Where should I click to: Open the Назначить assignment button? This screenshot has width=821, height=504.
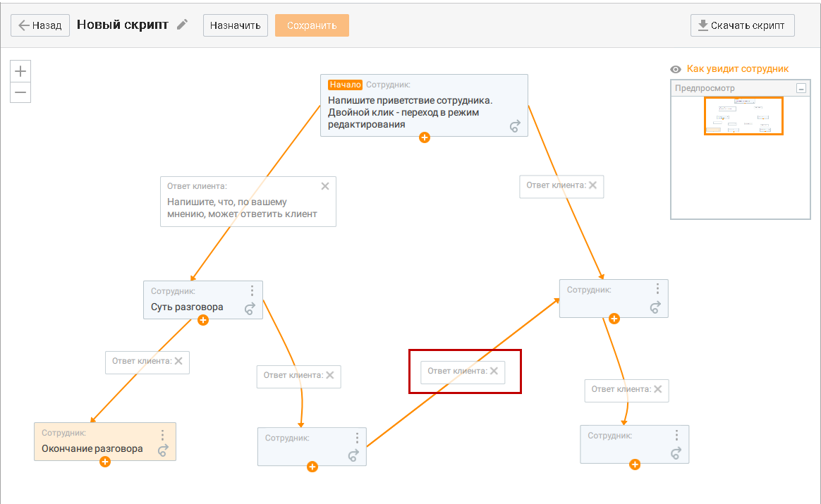pyautogui.click(x=236, y=25)
